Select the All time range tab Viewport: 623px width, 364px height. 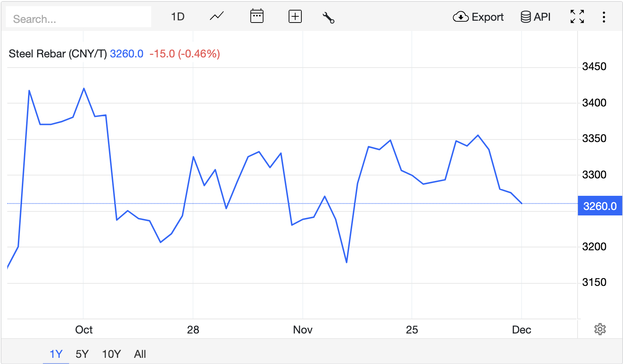(140, 354)
